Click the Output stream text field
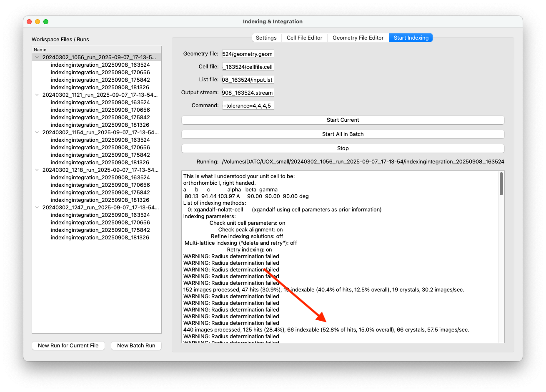 click(248, 93)
